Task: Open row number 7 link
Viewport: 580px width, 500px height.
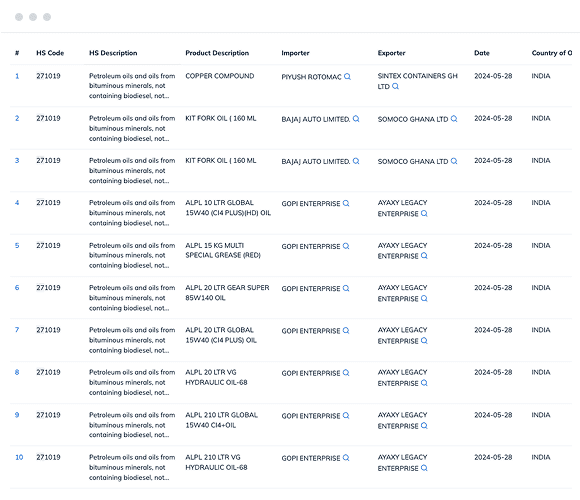Action: click(x=17, y=330)
